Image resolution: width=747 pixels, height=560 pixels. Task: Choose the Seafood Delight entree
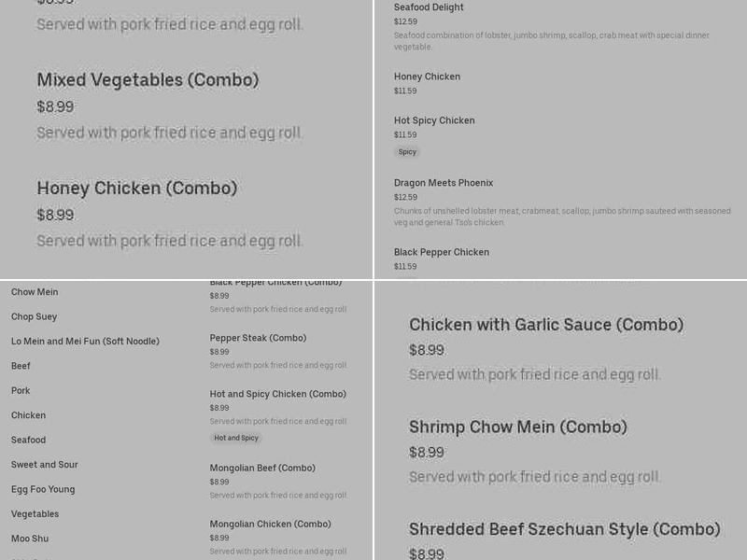[x=429, y=7]
